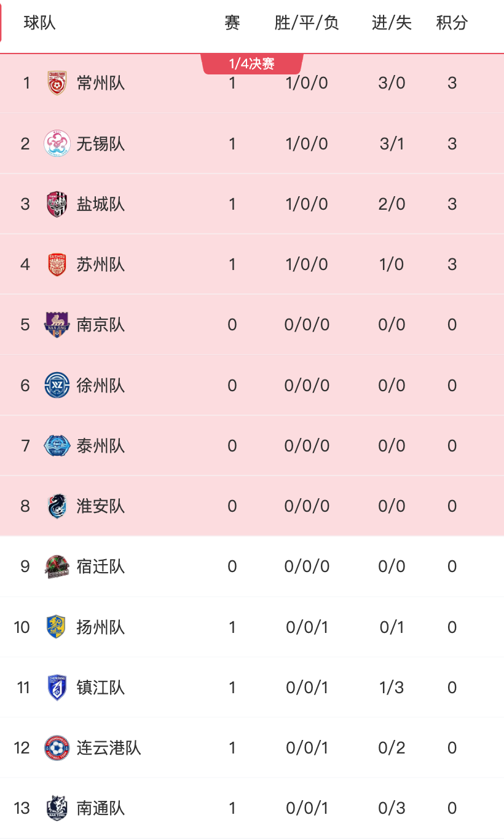Select the 积分 points column header

(452, 23)
